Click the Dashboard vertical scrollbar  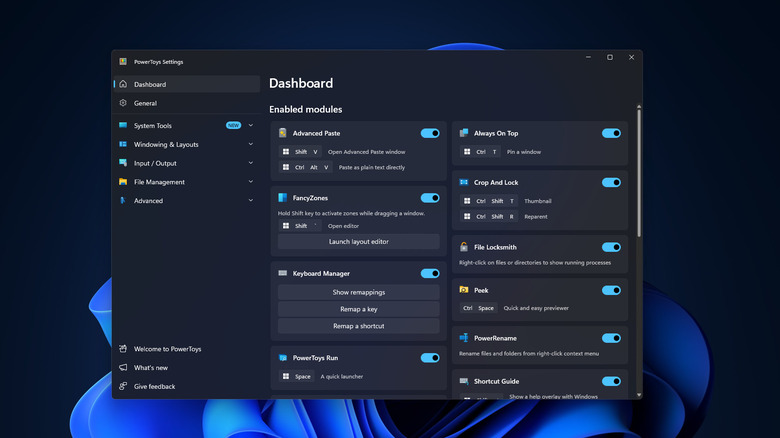pos(639,170)
